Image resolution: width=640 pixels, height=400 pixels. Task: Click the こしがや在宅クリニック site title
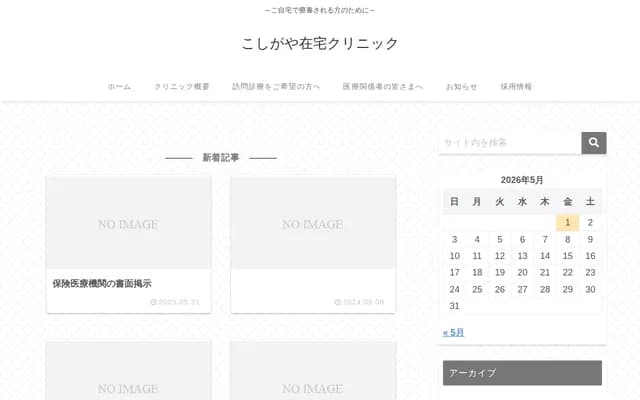(320, 43)
